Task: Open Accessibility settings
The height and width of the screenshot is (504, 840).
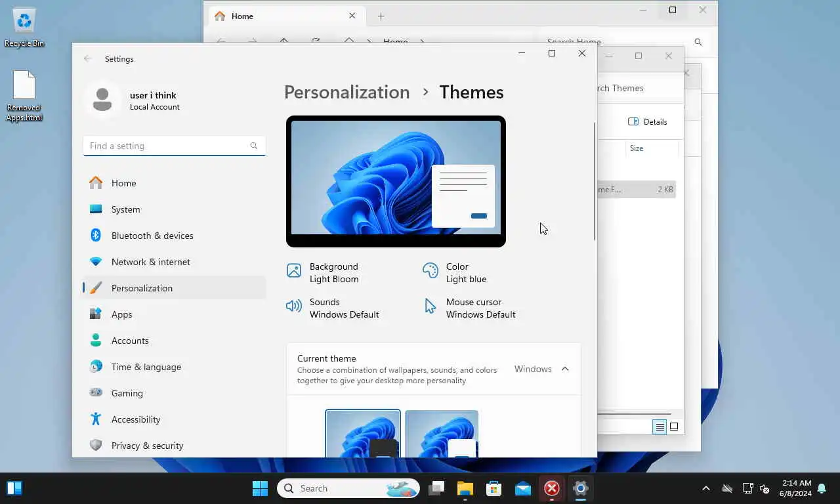Action: tap(174, 419)
